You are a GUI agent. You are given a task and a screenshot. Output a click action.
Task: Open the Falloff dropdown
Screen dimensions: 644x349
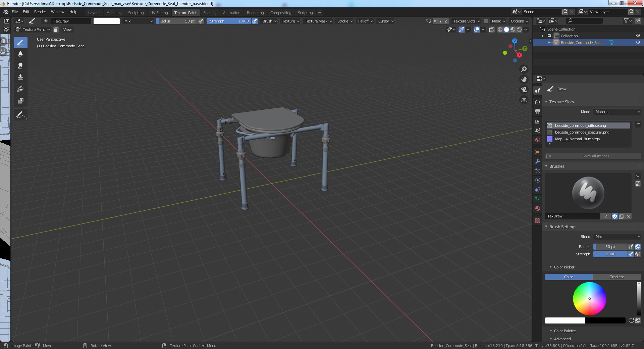click(x=365, y=21)
